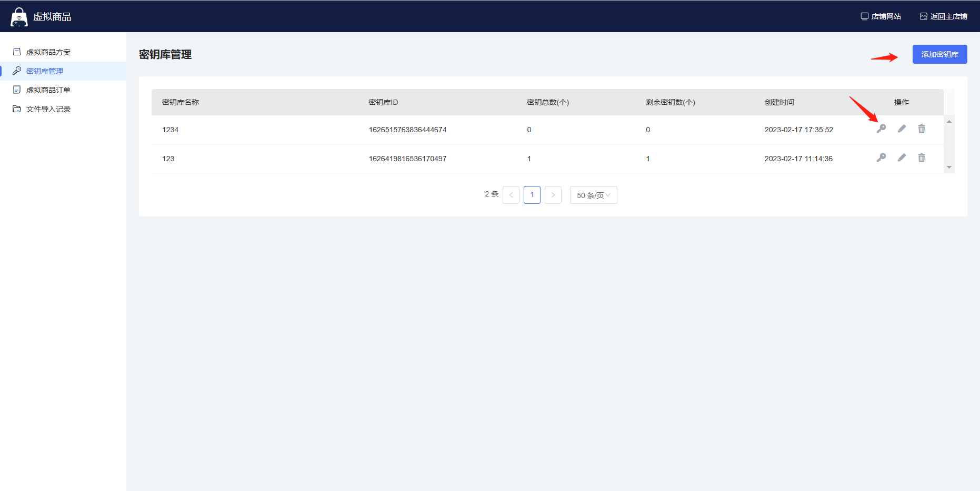Go to the previous page arrow
The height and width of the screenshot is (491, 980).
coord(511,195)
